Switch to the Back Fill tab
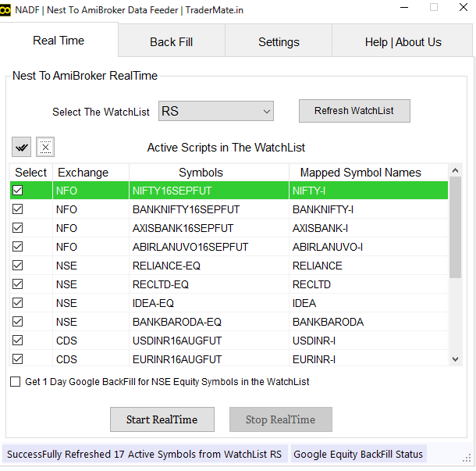The width and height of the screenshot is (476, 471). pyautogui.click(x=171, y=42)
